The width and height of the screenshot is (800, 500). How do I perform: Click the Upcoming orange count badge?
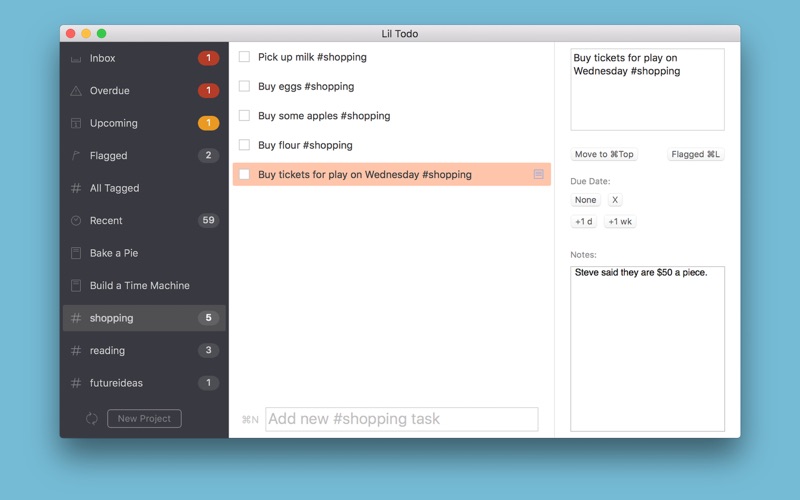pyautogui.click(x=208, y=123)
